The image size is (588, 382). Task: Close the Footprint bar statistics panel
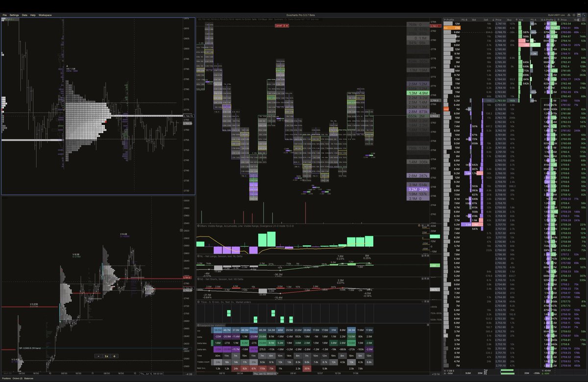point(427,324)
